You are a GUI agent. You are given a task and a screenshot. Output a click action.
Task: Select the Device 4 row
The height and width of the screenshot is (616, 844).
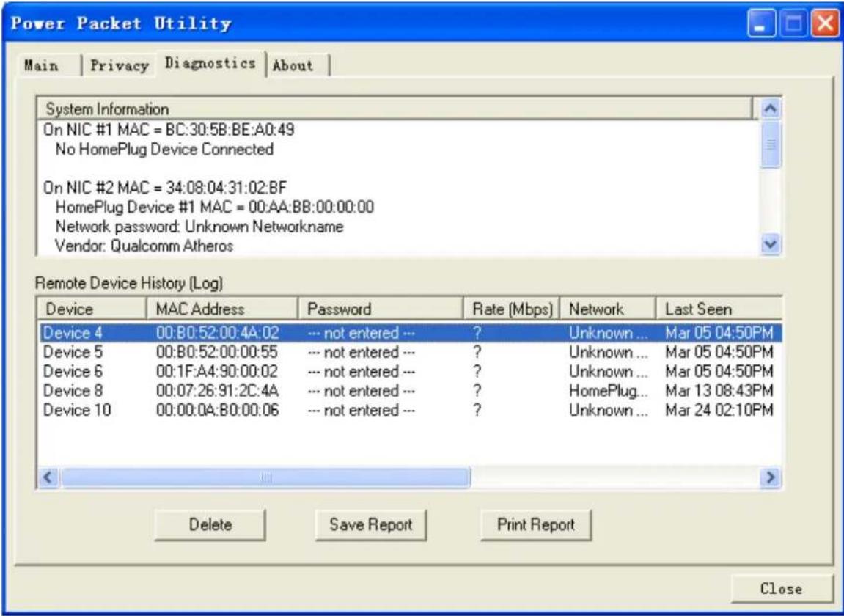pos(410,333)
